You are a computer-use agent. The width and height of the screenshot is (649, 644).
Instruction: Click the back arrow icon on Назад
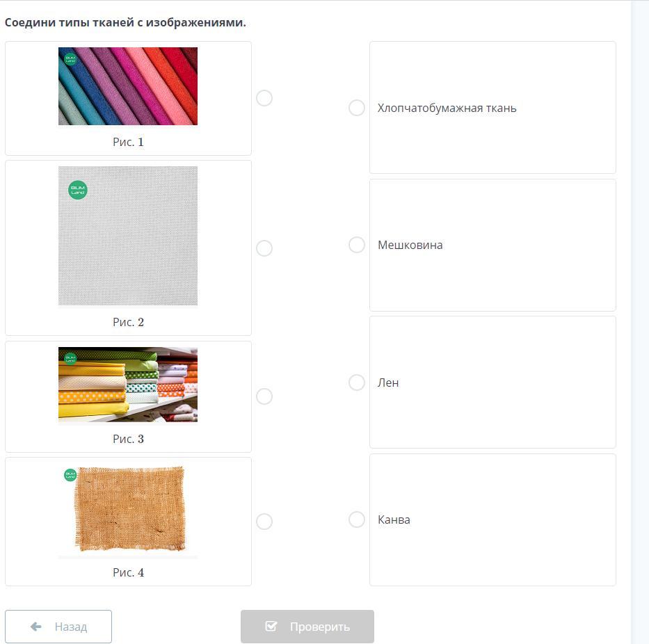[36, 627]
